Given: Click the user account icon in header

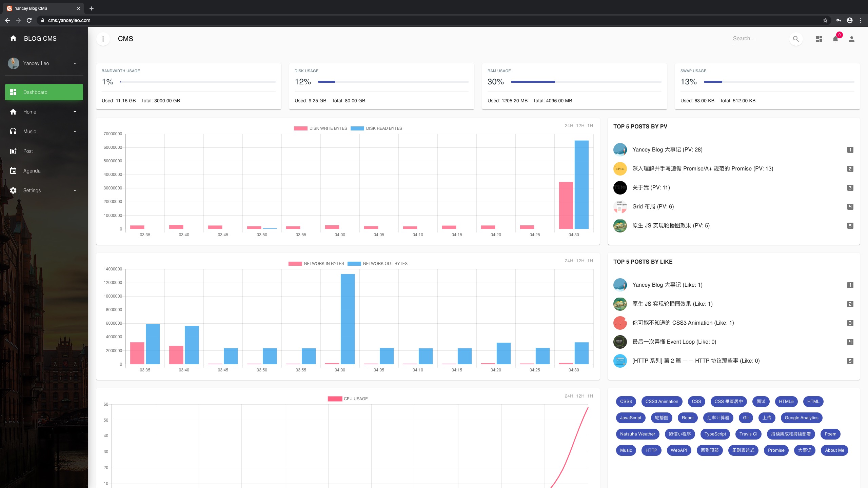Looking at the screenshot, I should point(851,39).
